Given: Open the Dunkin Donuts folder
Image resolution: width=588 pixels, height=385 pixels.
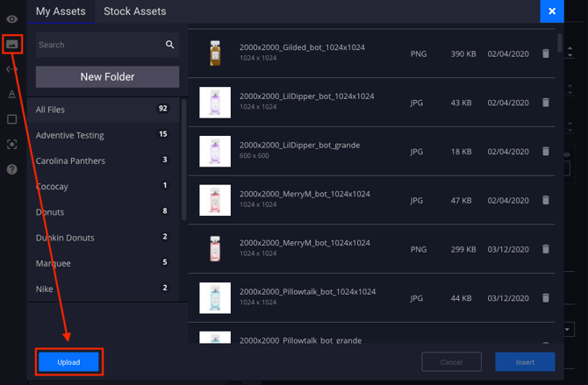Looking at the screenshot, I should (x=65, y=238).
